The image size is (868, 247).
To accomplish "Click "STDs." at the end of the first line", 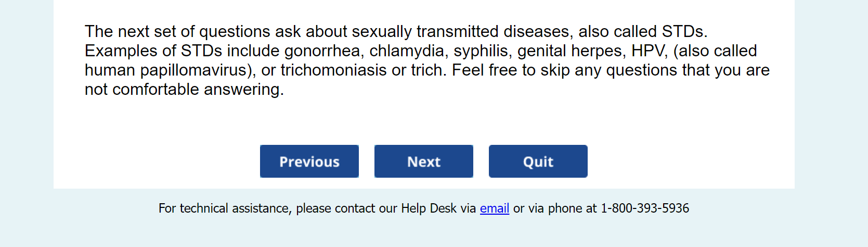I will coord(684,32).
